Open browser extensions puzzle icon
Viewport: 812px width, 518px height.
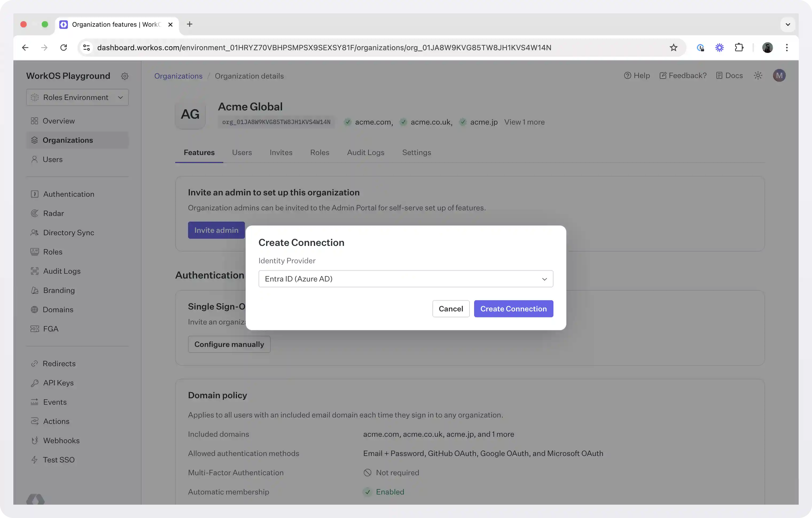[x=739, y=48]
